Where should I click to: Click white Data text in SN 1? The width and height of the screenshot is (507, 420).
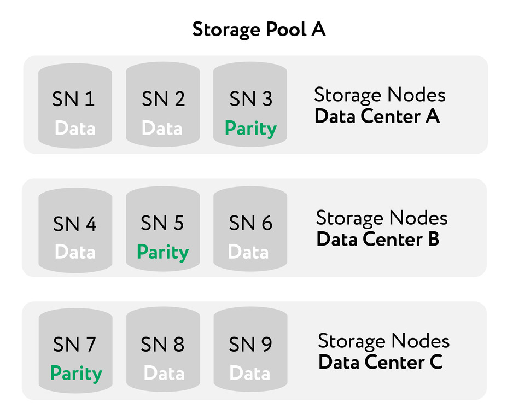tap(75, 128)
